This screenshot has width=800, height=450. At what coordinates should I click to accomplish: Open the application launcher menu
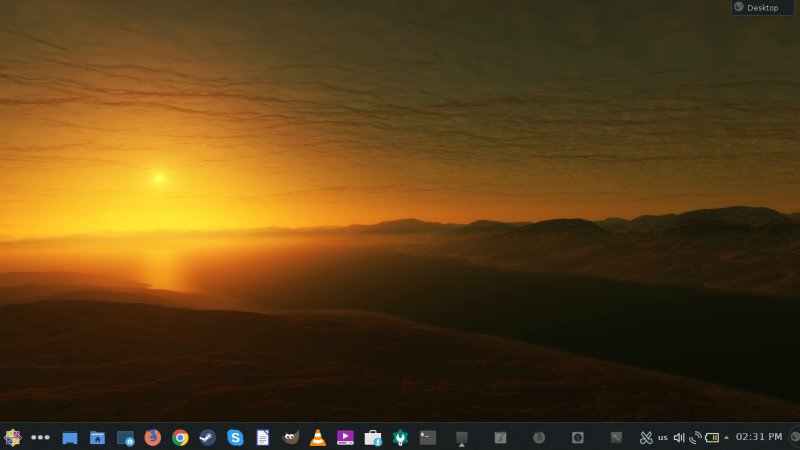(x=13, y=437)
